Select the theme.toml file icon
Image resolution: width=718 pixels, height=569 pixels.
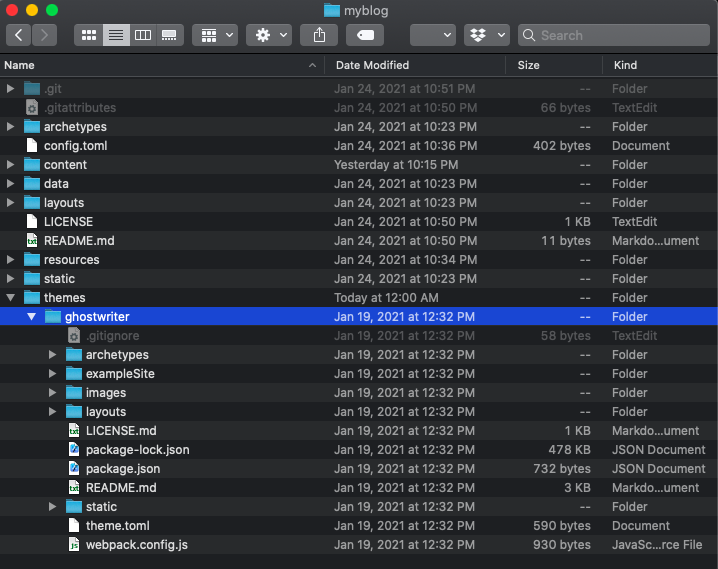tap(74, 526)
